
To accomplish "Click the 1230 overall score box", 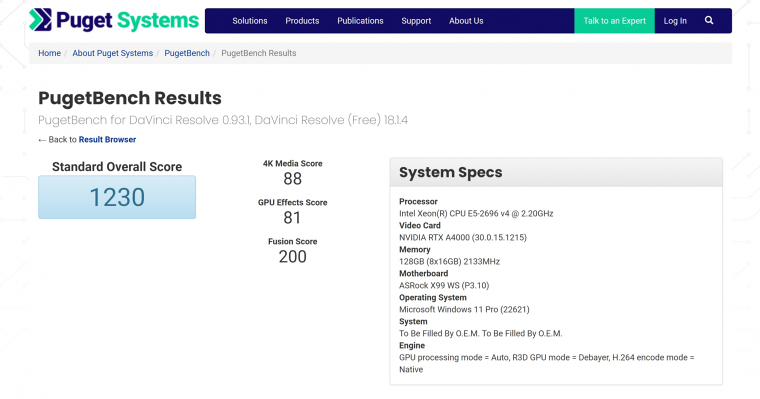I will tap(117, 197).
